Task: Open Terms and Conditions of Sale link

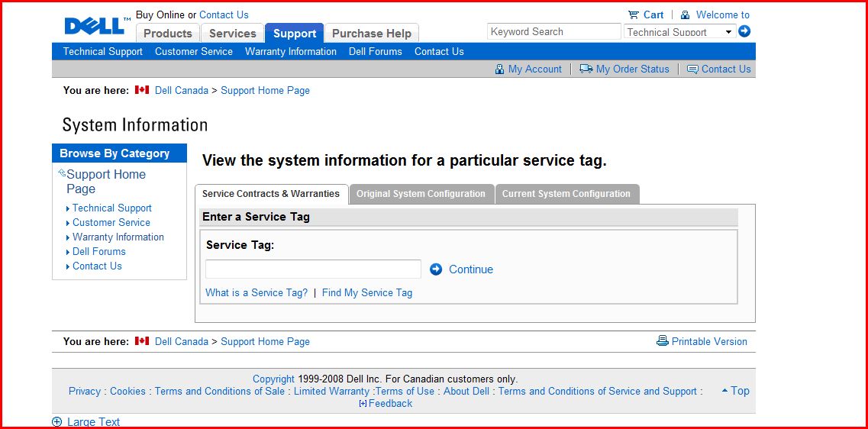Action: [220, 392]
